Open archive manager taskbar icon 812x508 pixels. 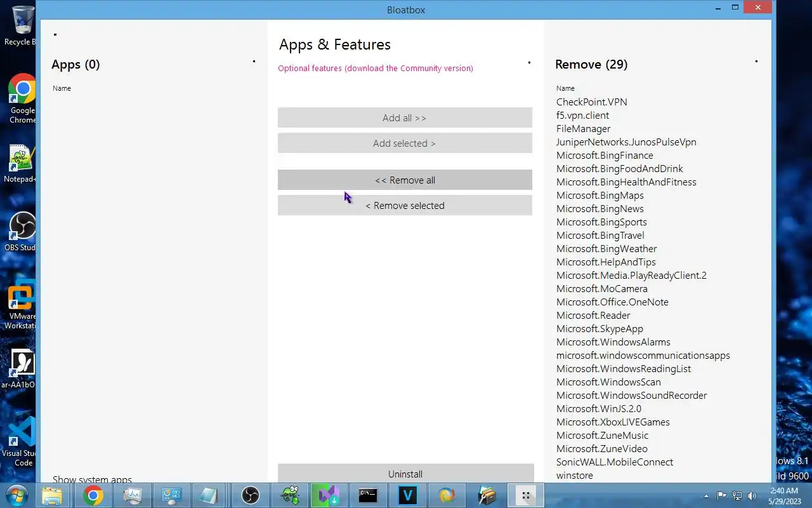[486, 495]
